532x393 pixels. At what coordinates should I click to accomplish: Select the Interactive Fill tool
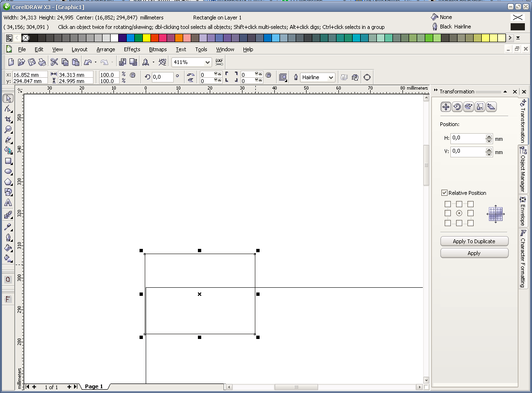8,258
